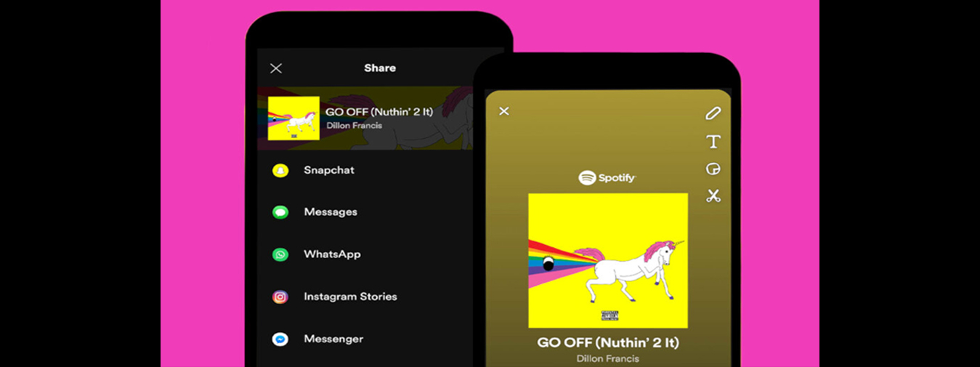Close the Share menu with X
The image size is (980, 367).
tap(276, 68)
